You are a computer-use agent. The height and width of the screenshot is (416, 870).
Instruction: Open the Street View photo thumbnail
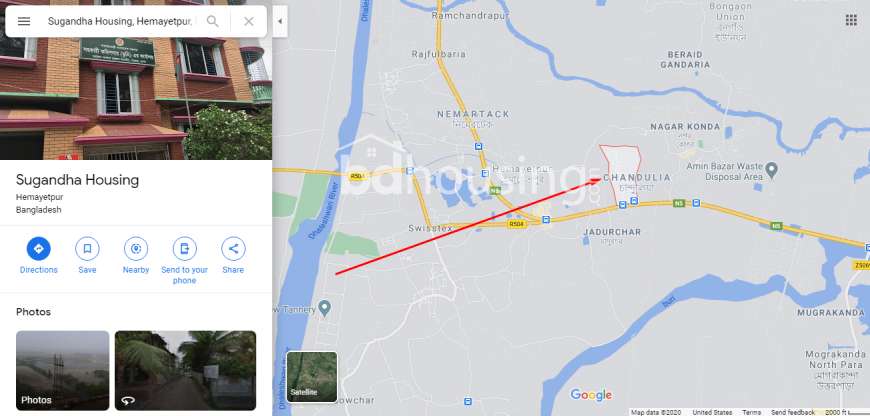click(185, 371)
